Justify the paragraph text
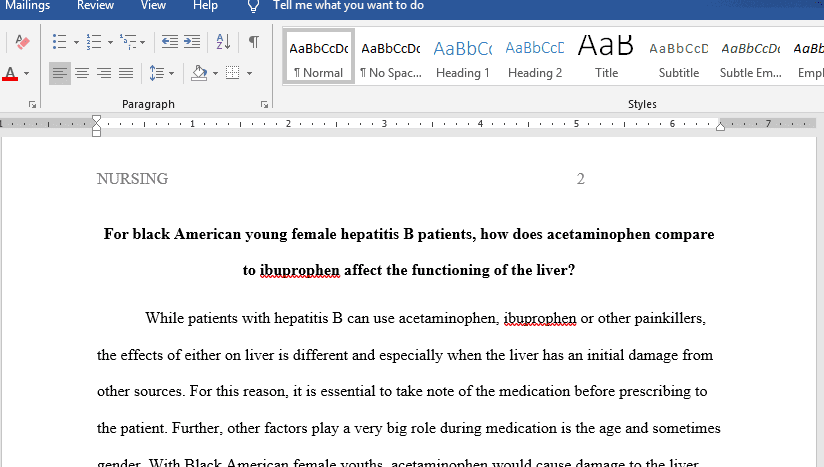The image size is (824, 467). click(126, 73)
